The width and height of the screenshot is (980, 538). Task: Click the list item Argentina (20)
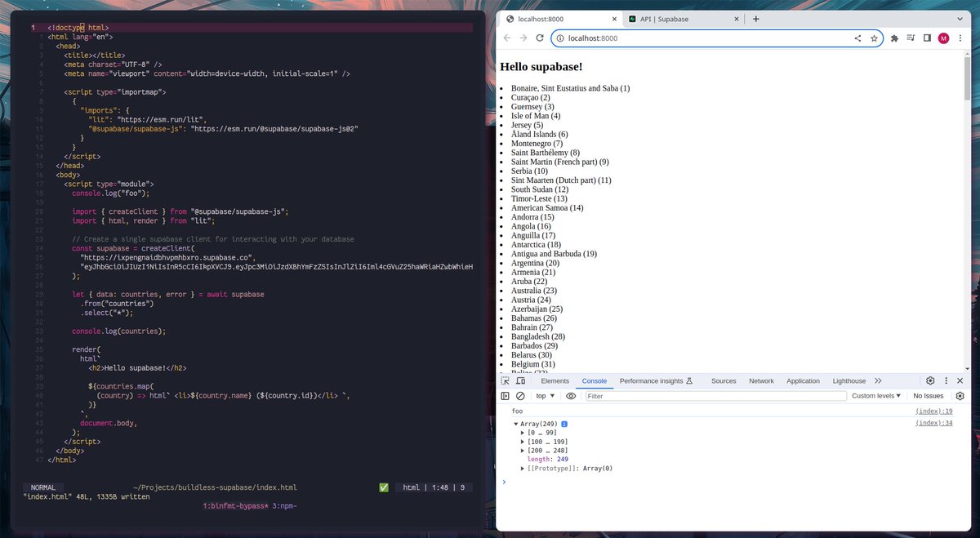pyautogui.click(x=536, y=263)
